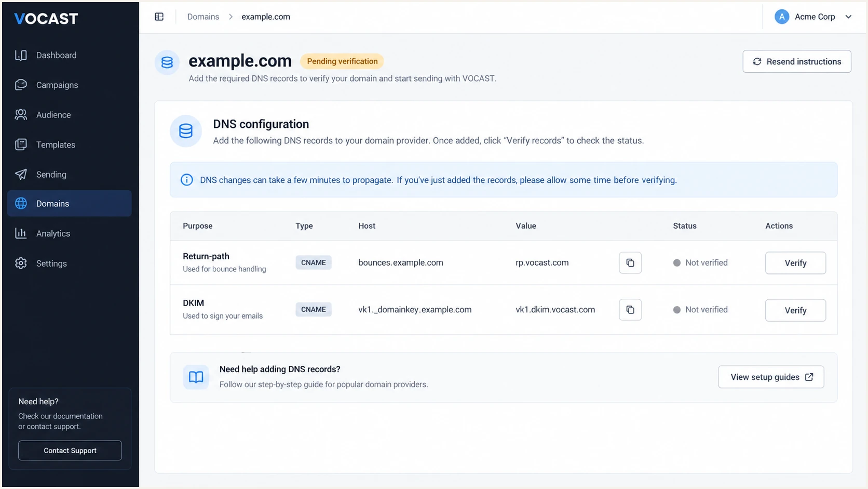Select the Domains menu item
868x489 pixels.
(69, 203)
